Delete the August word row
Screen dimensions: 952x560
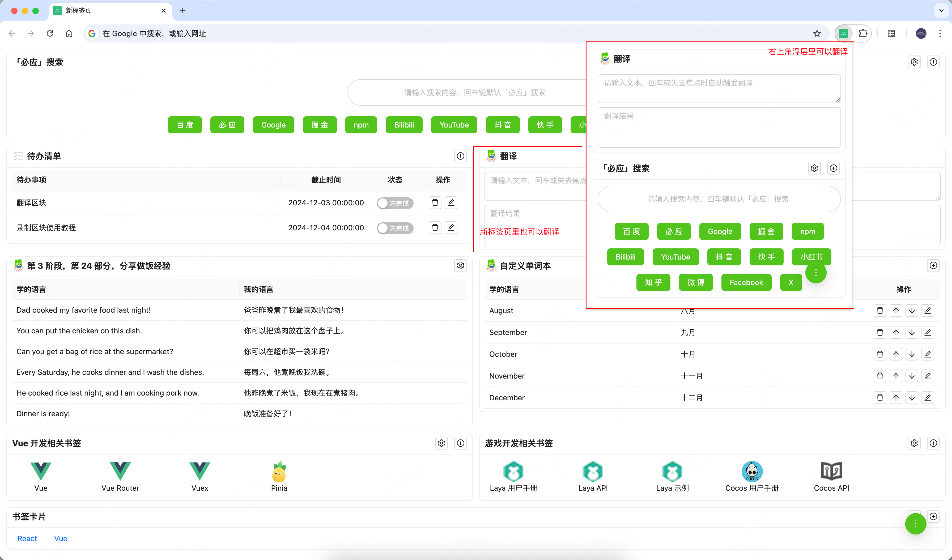tap(880, 311)
